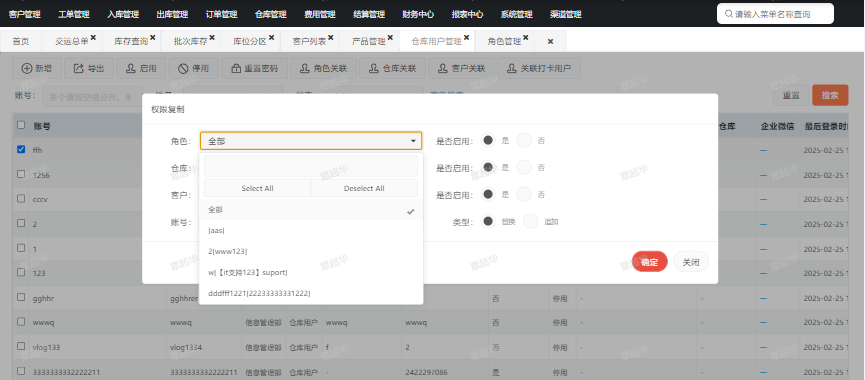Click the 导出 export-icon toolbar button
The width and height of the screenshot is (865, 380).
coord(89,68)
